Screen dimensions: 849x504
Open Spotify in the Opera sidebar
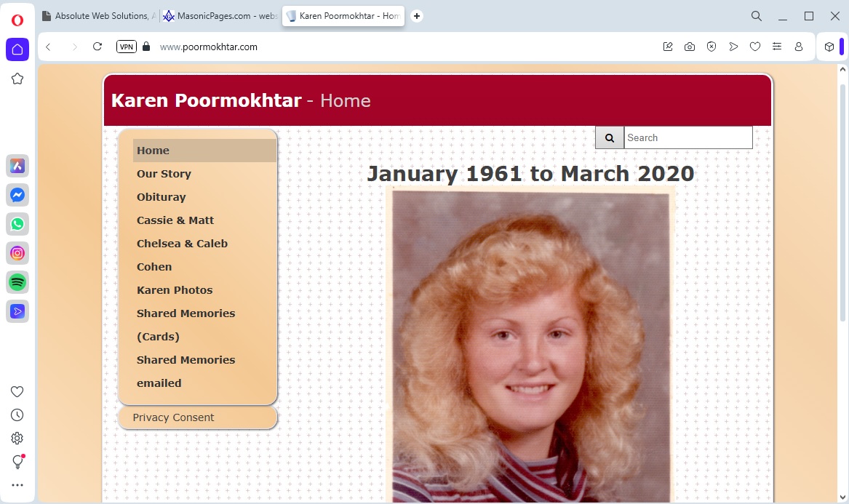(x=17, y=282)
